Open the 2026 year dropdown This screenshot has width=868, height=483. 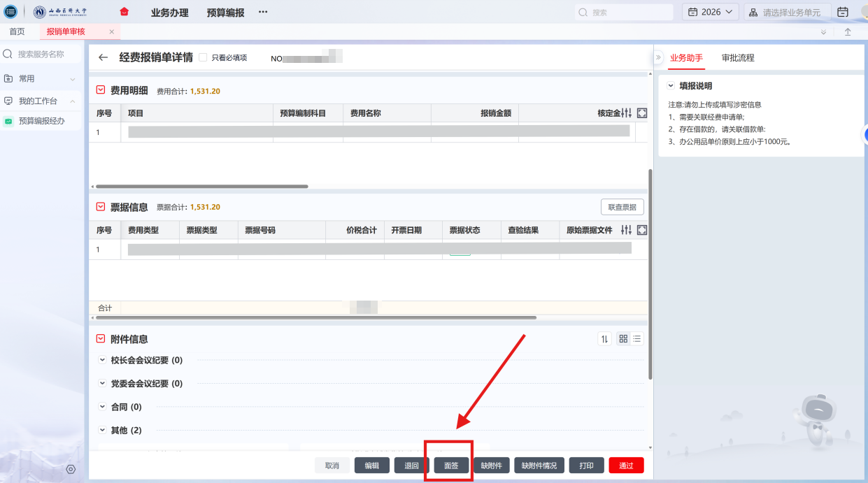coord(710,12)
